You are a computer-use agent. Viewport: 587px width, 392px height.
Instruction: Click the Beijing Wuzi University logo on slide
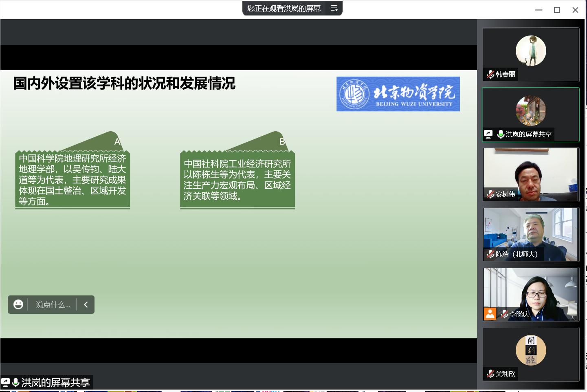[398, 94]
